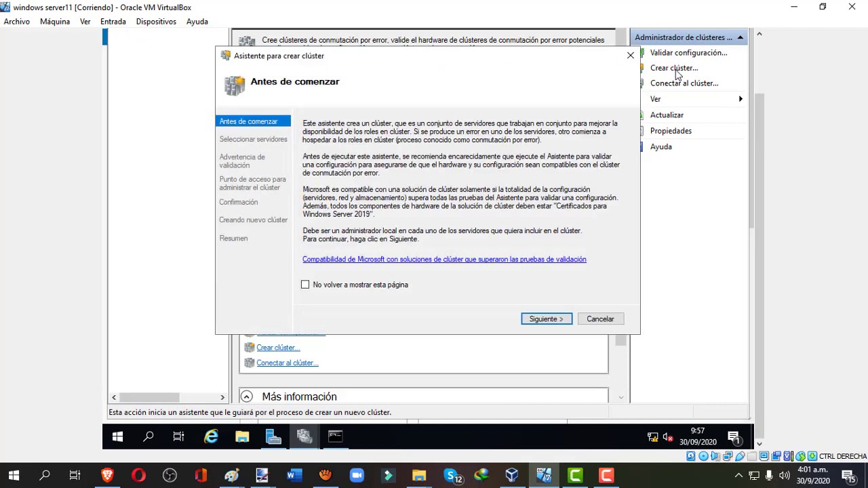Open Server Manager from the guest taskbar
The width and height of the screenshot is (868, 488).
click(273, 437)
